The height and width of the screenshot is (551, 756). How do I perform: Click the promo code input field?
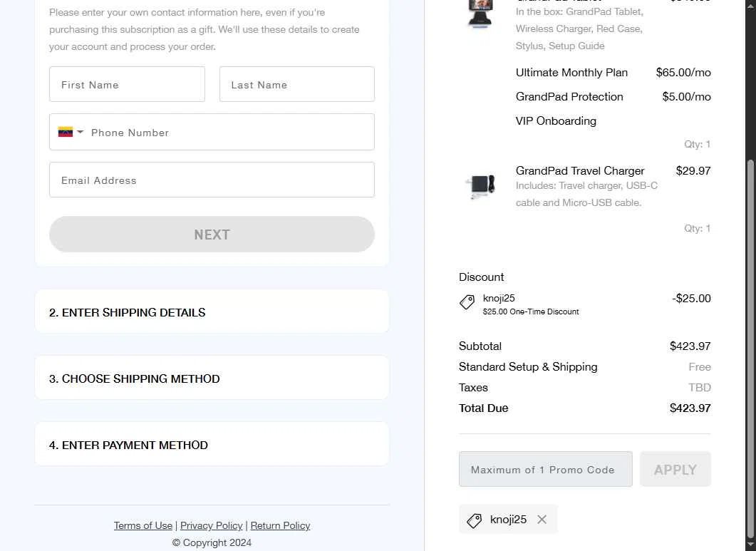pos(545,470)
